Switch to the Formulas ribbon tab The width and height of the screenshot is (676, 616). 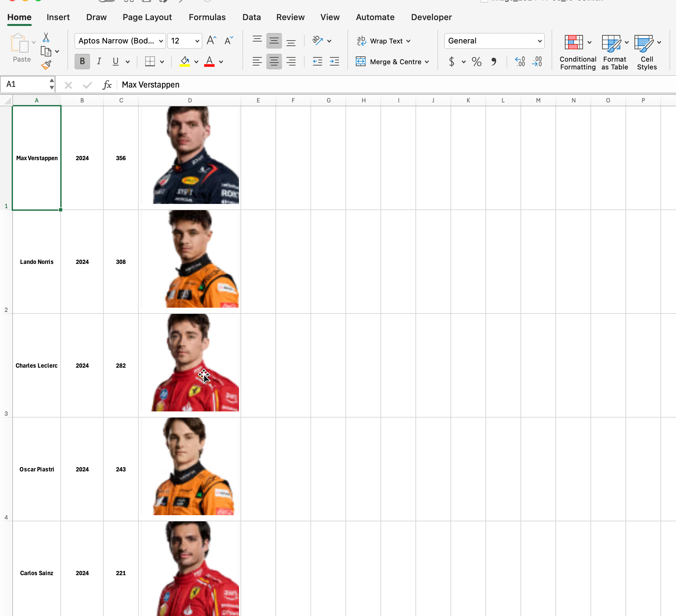(207, 17)
